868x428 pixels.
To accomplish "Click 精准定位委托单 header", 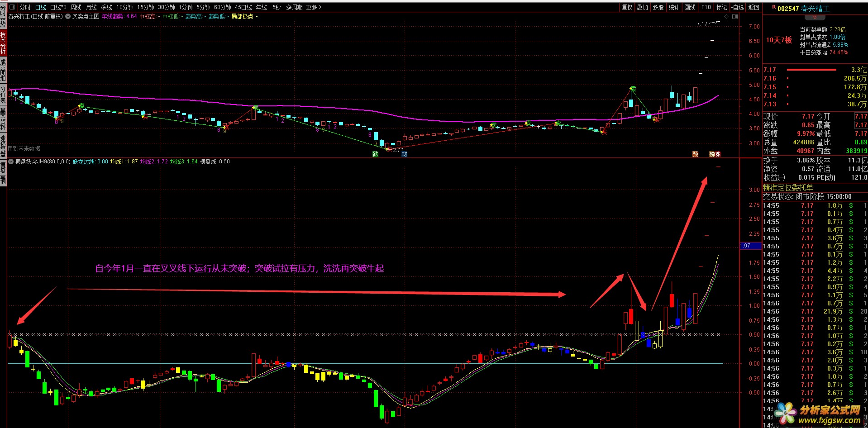I will pyautogui.click(x=788, y=187).
